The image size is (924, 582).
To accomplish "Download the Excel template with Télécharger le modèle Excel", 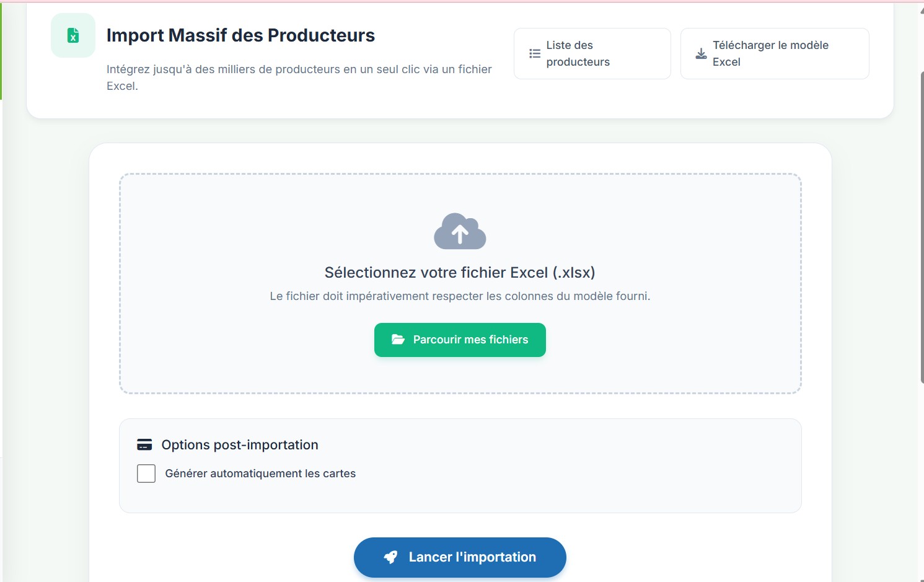I will click(x=775, y=54).
